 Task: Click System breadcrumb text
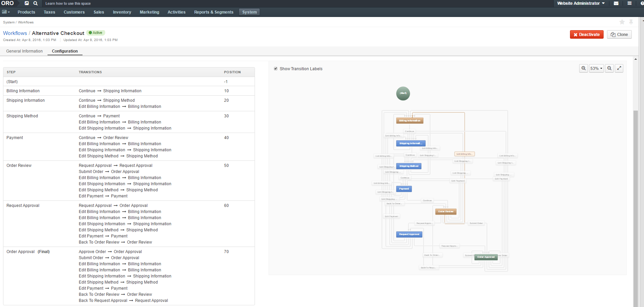click(9, 22)
